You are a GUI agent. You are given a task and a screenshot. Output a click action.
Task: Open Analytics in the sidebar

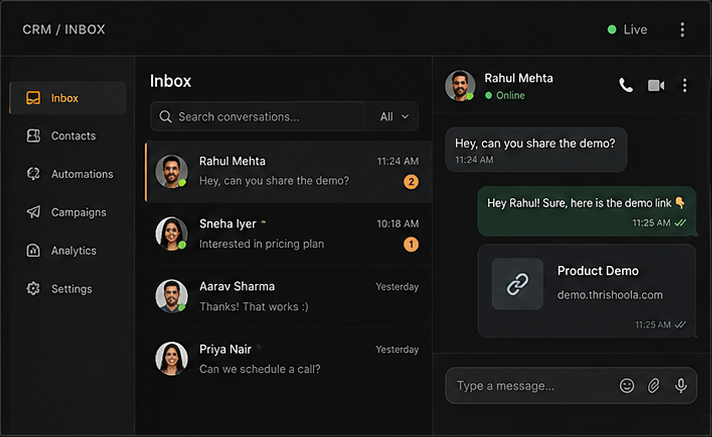(68, 250)
